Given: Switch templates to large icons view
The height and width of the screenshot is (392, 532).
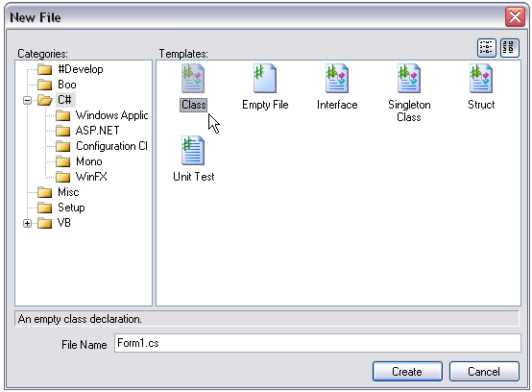Looking at the screenshot, I should (x=510, y=48).
